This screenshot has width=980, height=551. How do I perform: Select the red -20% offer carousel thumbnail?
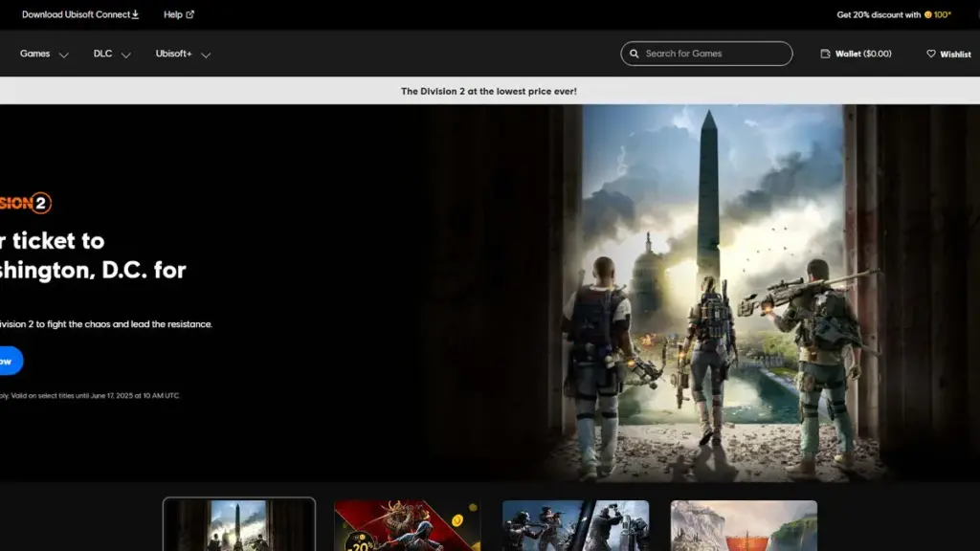[x=408, y=525]
